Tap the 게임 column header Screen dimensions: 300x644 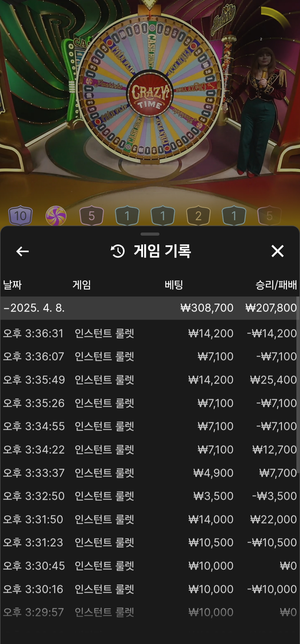click(x=82, y=285)
